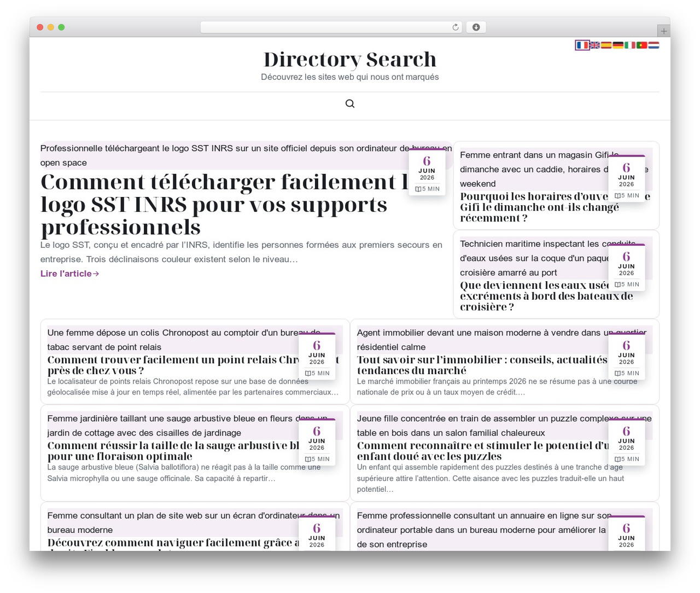Select the Italian flag language option

(630, 45)
